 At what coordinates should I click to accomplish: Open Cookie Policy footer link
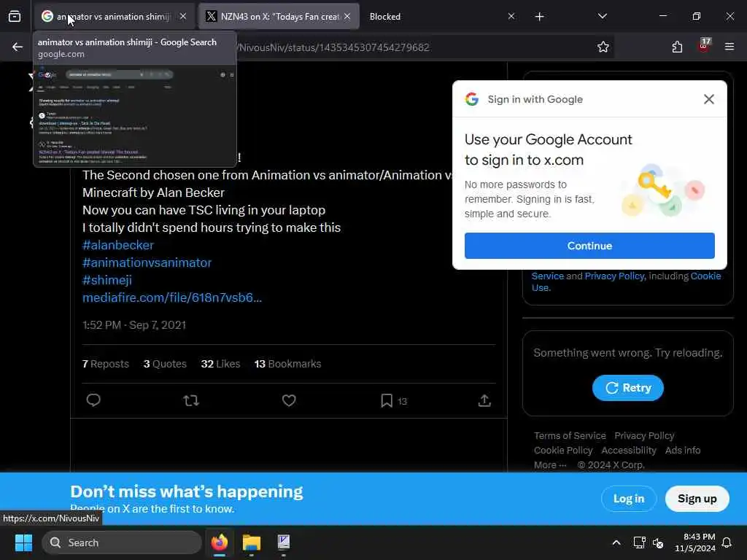[563, 451]
